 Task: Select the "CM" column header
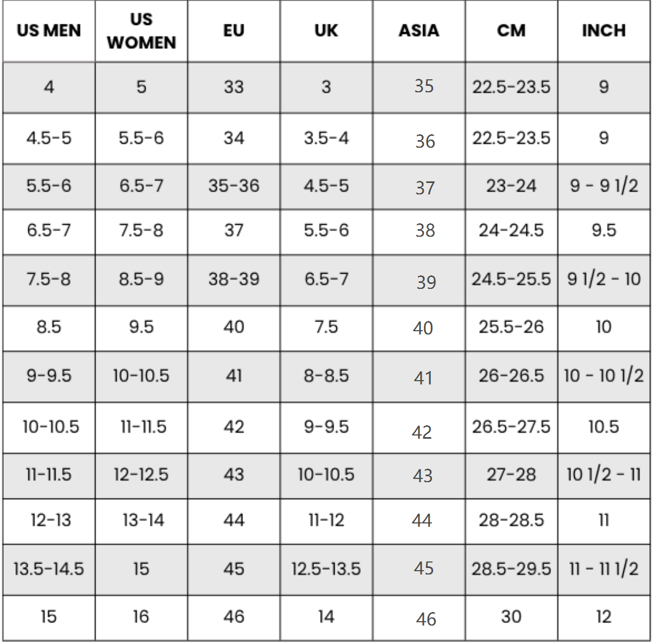[511, 31]
